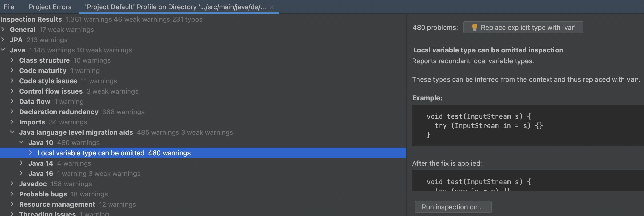The height and width of the screenshot is (216, 644).
Task: Collapse the Java node
Action: tap(3, 50)
